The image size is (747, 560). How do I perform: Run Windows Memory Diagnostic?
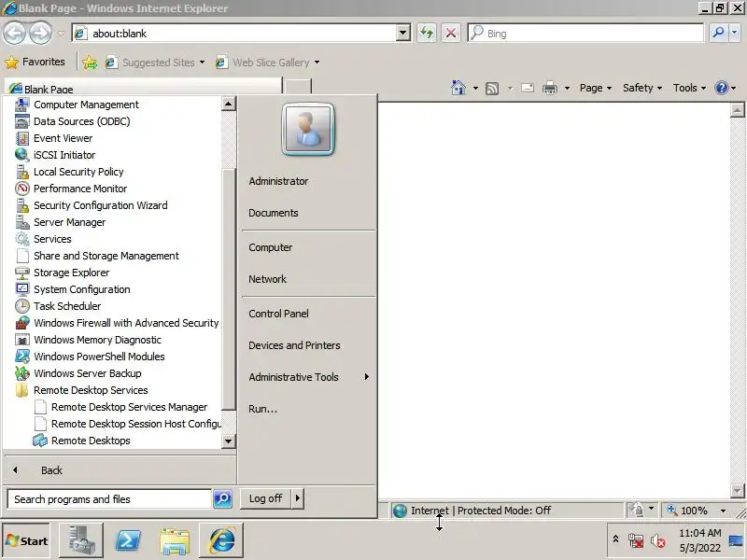88,340
